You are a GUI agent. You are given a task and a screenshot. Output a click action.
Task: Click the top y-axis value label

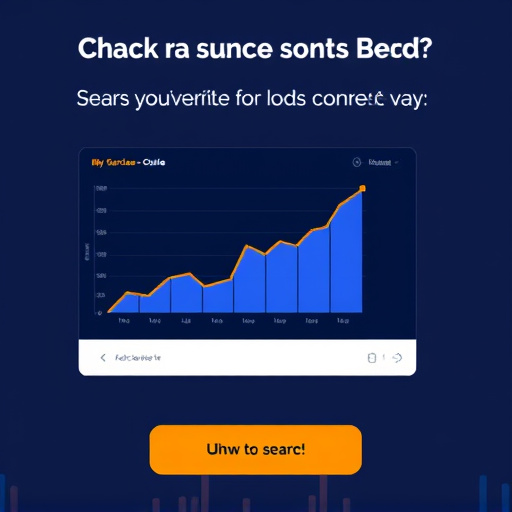[x=101, y=189]
